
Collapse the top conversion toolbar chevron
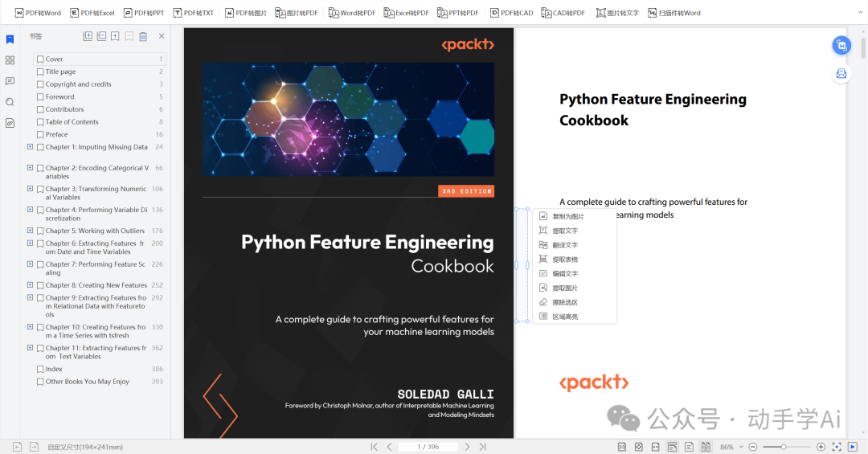[860, 12]
